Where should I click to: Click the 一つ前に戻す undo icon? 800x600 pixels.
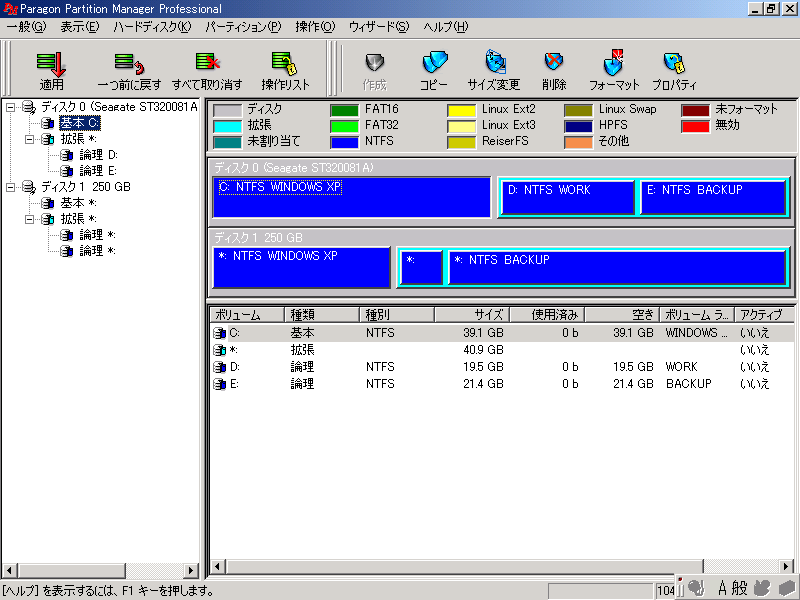pos(129,64)
